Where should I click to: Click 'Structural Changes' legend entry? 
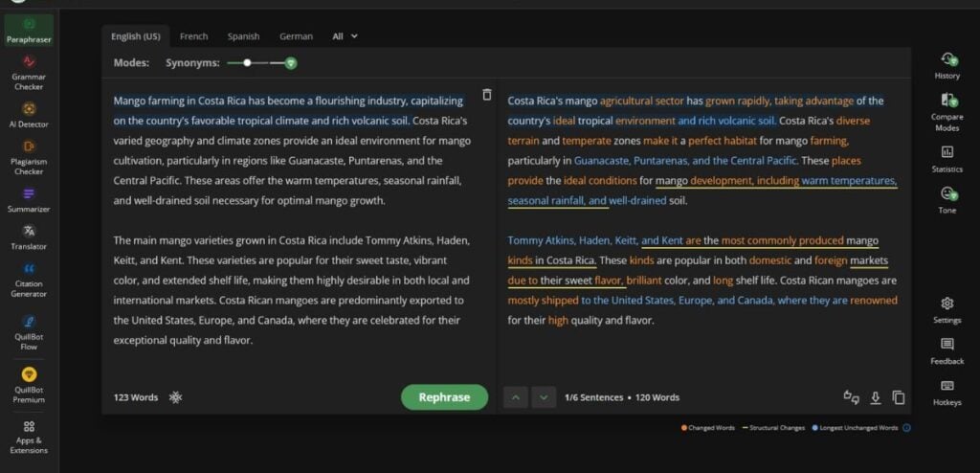tap(773, 428)
